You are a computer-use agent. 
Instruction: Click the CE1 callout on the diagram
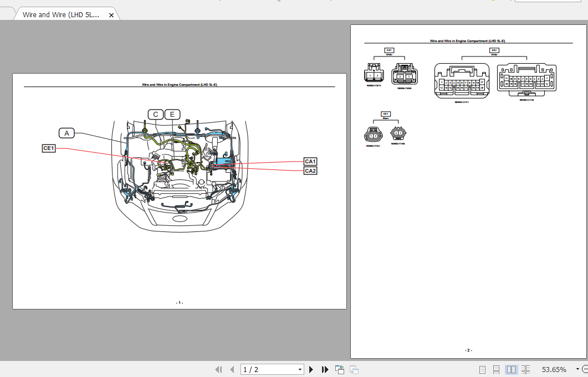coord(48,148)
